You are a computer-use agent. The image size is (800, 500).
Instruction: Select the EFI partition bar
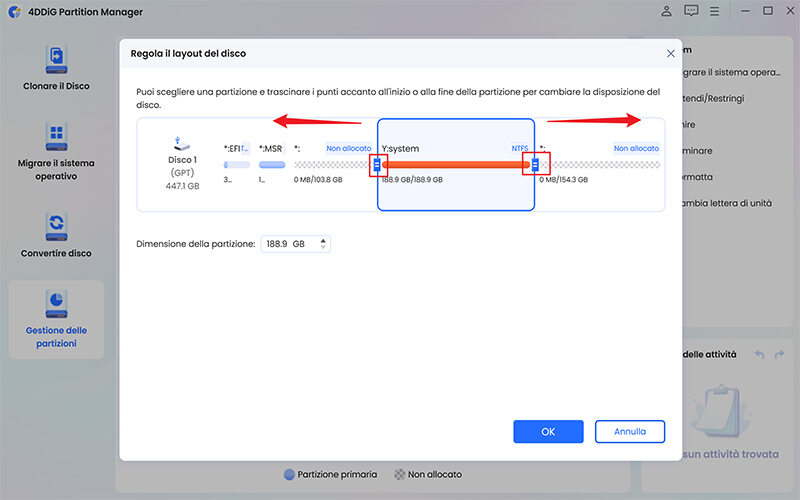coord(236,164)
